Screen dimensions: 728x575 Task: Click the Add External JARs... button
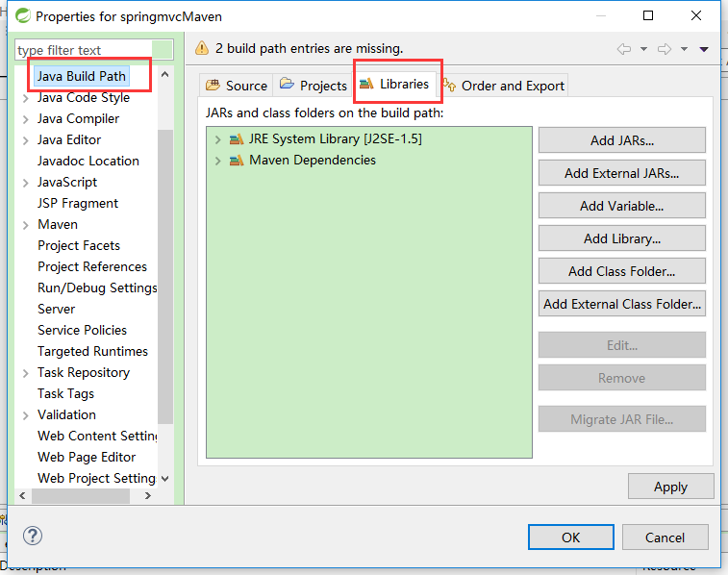621,173
